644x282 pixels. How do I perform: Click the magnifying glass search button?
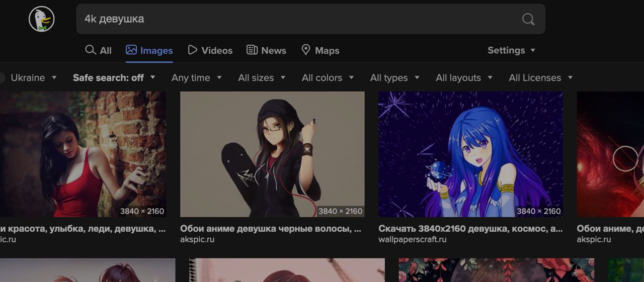(x=528, y=19)
